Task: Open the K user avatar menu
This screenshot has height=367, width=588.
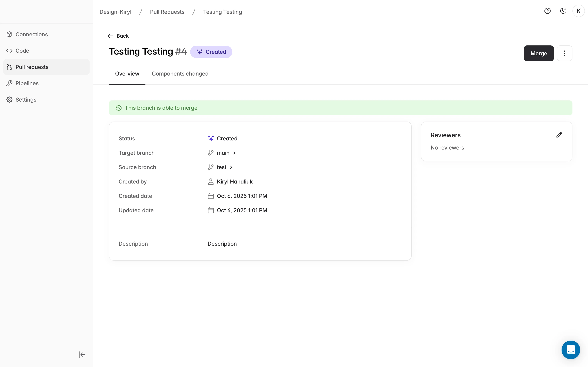Action: [x=578, y=11]
